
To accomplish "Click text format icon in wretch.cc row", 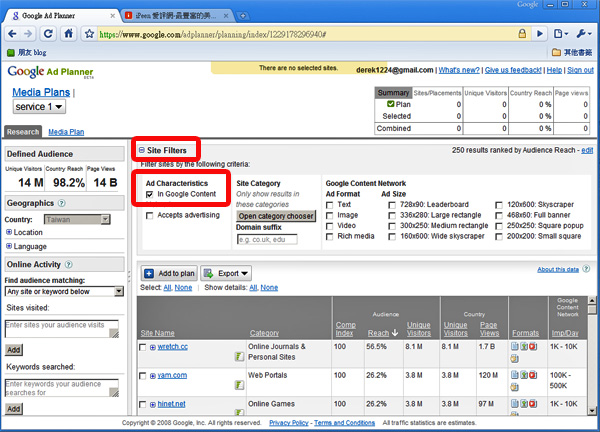I will (x=515, y=347).
